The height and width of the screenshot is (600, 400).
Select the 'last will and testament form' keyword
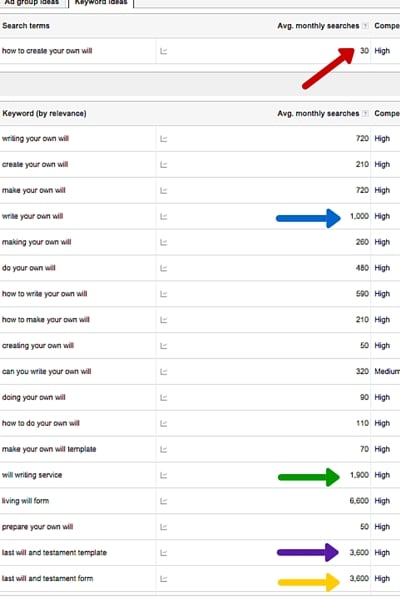pos(47,578)
